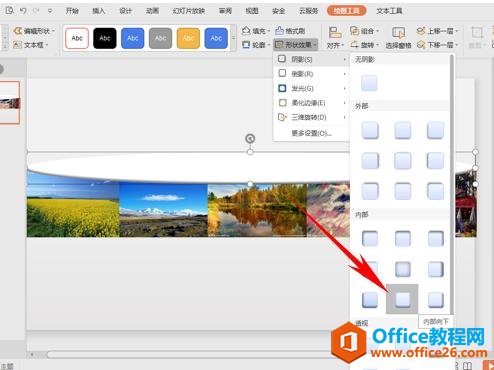
Task: Open the 旋转 rotate dropdown arrow
Action: point(378,45)
